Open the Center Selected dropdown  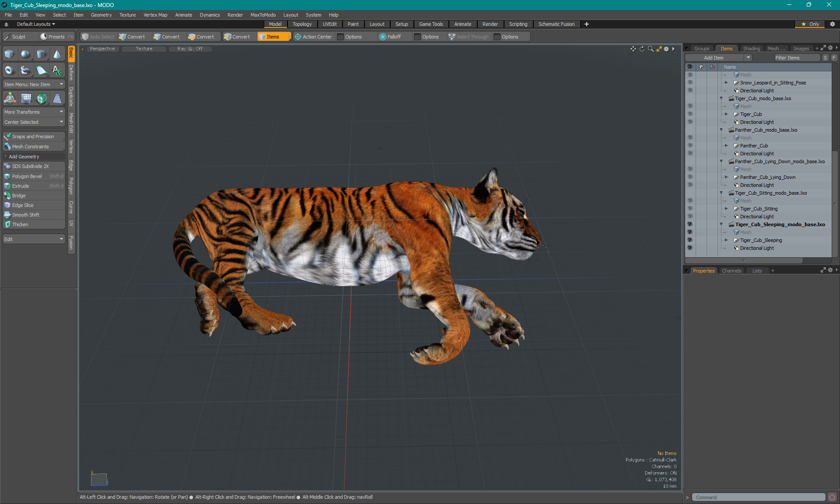tap(34, 122)
